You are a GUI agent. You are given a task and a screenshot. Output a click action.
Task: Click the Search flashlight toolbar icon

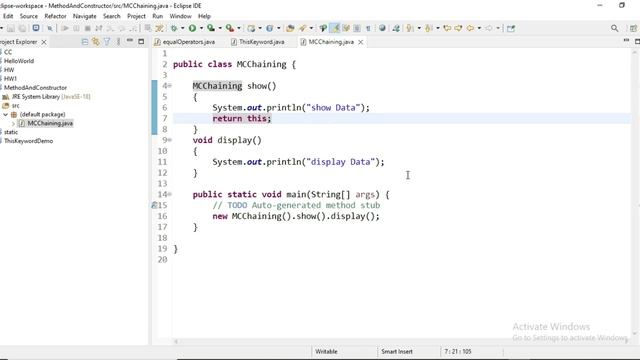click(x=302, y=28)
